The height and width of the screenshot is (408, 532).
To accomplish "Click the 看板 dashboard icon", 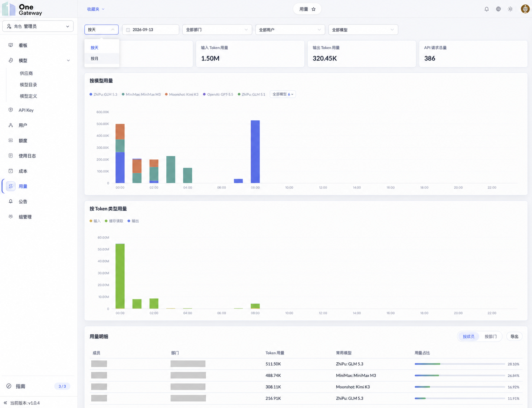I will [x=11, y=45].
